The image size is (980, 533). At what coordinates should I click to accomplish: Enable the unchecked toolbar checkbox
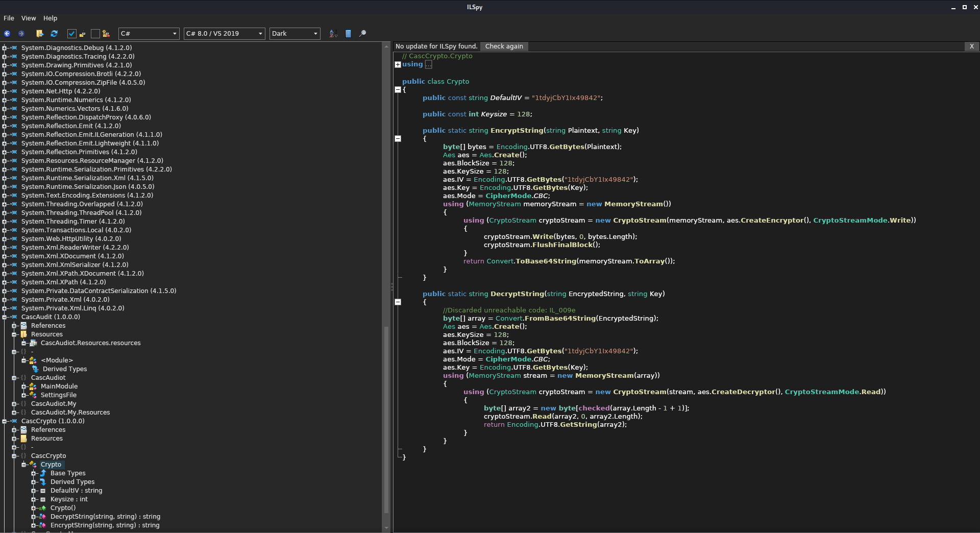pos(95,34)
